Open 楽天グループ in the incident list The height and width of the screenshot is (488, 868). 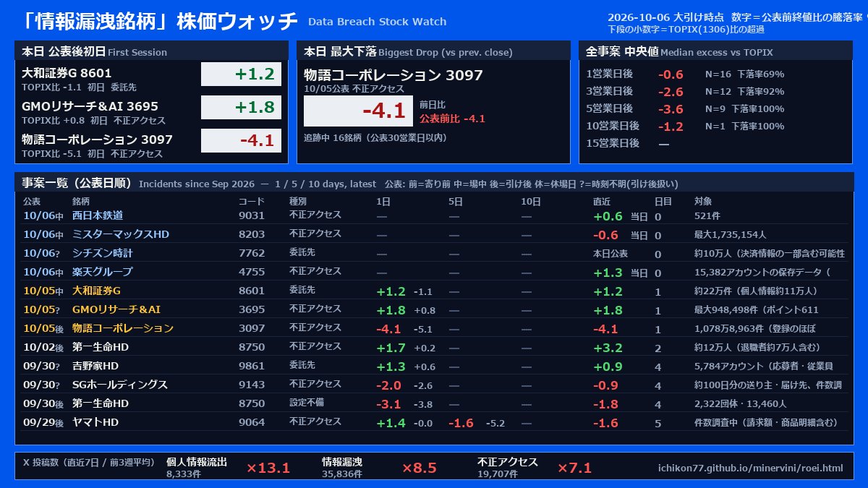(103, 272)
